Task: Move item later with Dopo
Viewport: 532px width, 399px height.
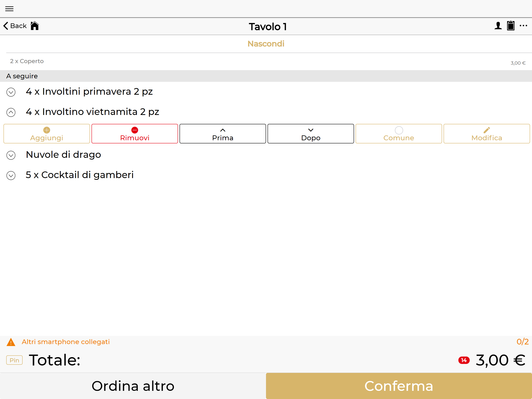Action: pos(310,134)
